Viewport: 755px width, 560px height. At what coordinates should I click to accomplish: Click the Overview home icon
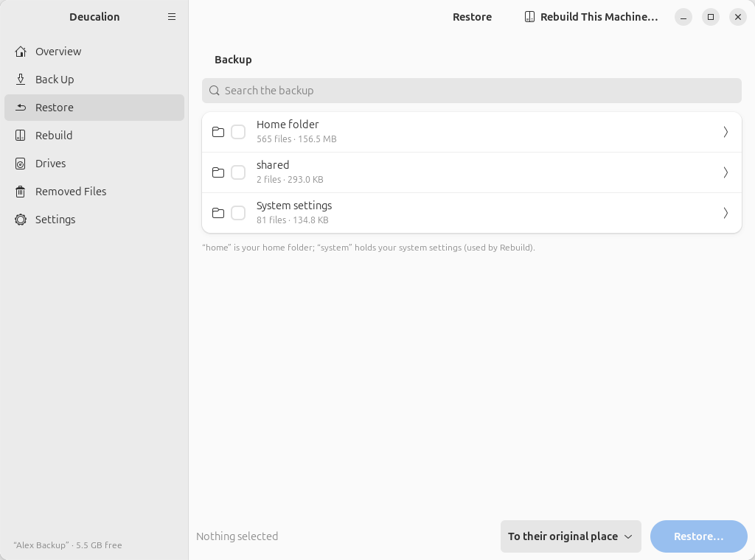click(x=20, y=52)
